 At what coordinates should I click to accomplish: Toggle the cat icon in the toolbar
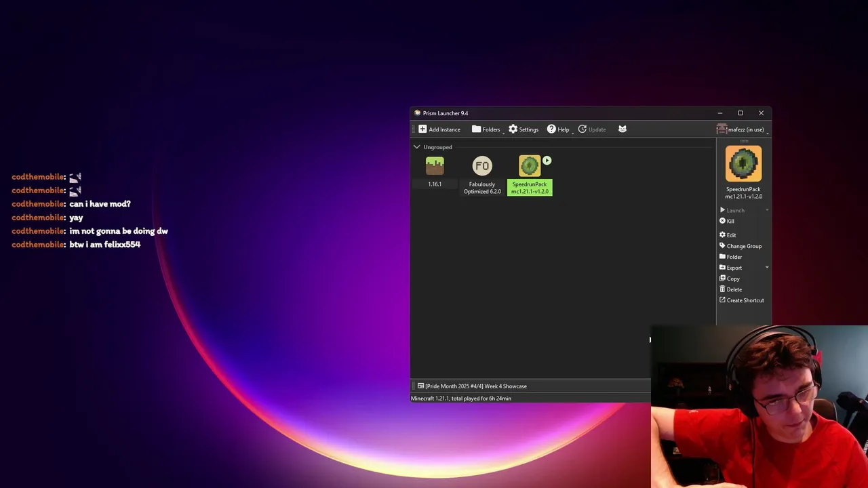pos(623,129)
